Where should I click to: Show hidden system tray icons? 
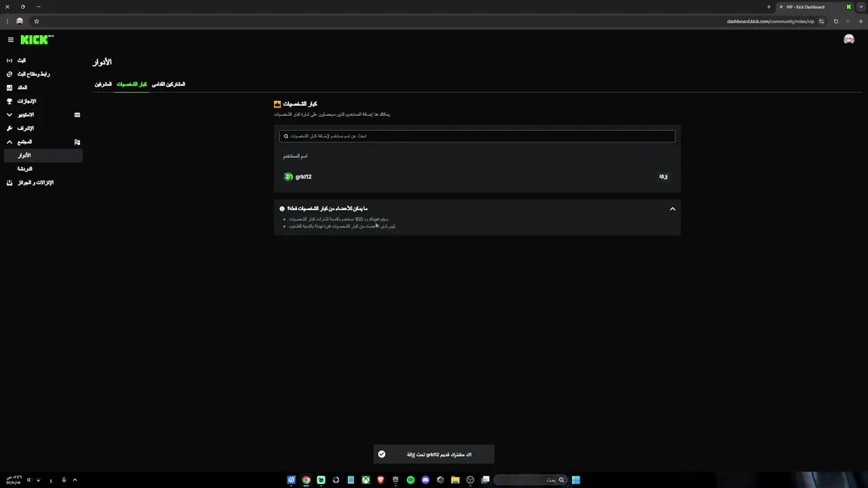click(x=75, y=480)
